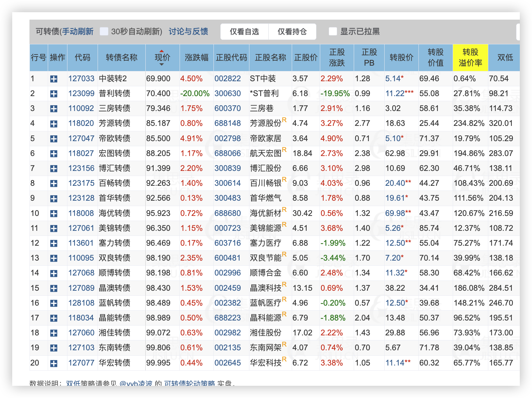Click 转债名称 column header
This screenshot has height=398, width=532.
(x=121, y=58)
